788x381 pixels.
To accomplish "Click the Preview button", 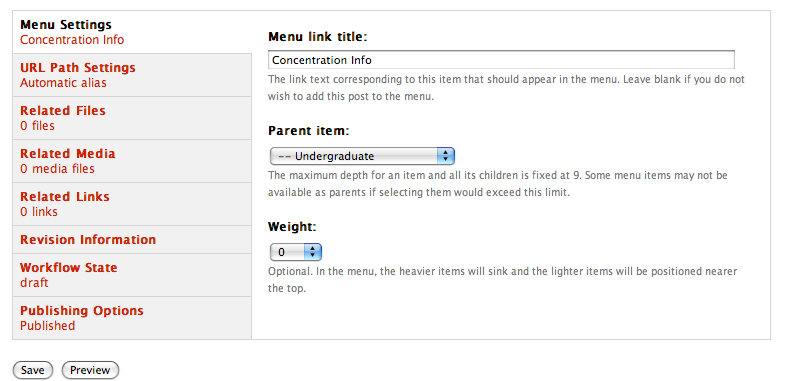I will 90,370.
